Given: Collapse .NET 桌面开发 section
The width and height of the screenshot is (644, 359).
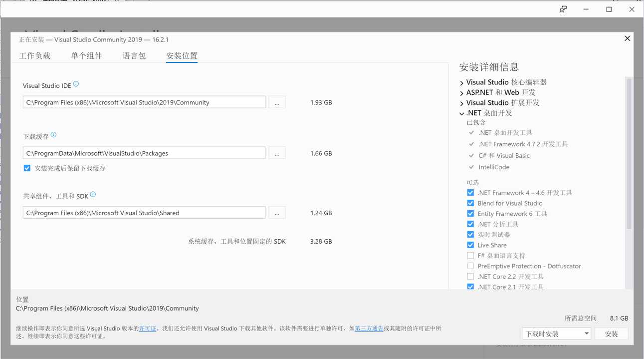Looking at the screenshot, I should pos(462,113).
